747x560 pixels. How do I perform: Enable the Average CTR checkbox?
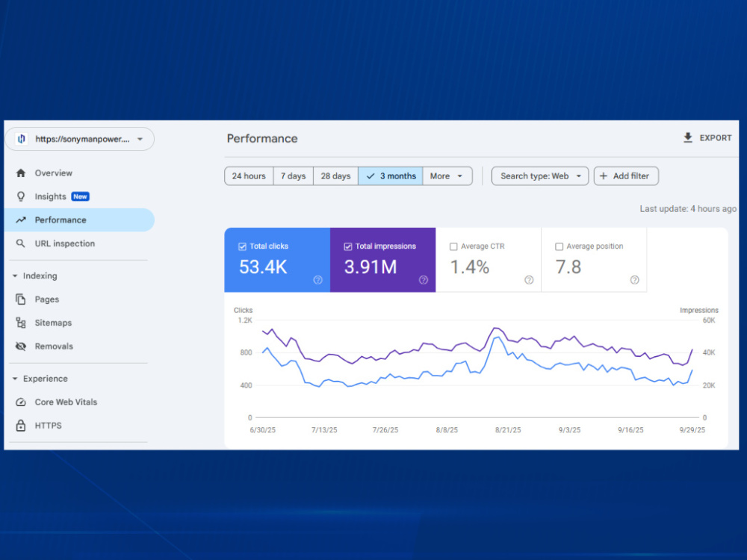click(453, 246)
